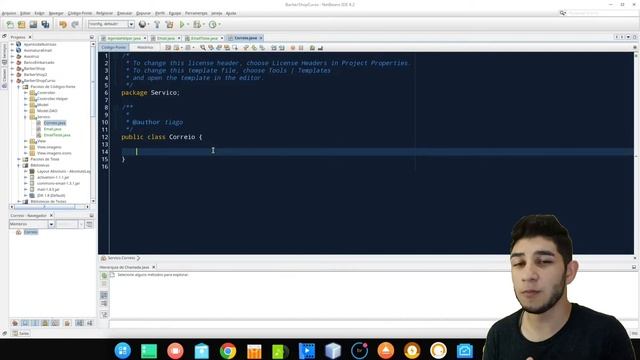The height and width of the screenshot is (360, 640).
Task: Start macro recording in editor toolbar
Action: point(292,48)
